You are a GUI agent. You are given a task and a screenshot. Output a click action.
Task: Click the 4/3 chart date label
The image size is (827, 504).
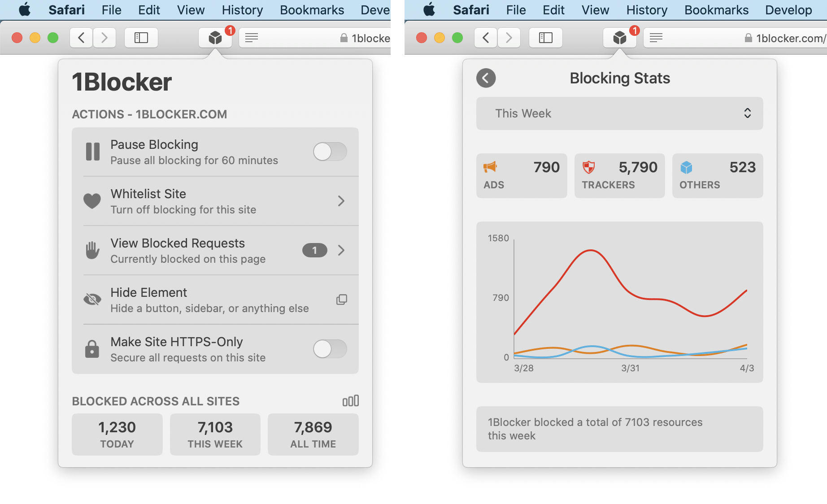tap(747, 368)
